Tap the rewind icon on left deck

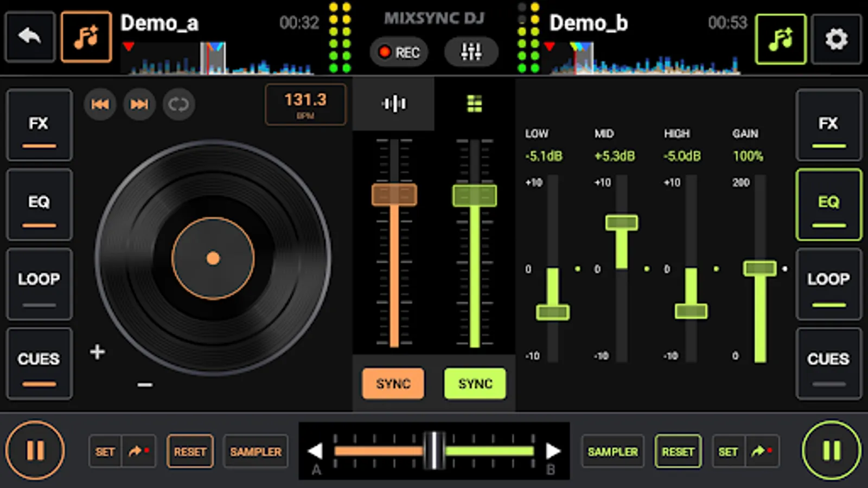click(x=100, y=104)
